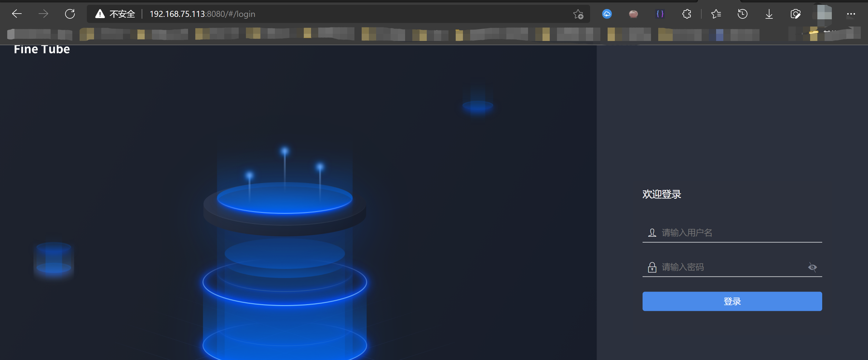Click the round pink extension icon
Image resolution: width=868 pixels, height=360 pixels.
click(x=633, y=14)
